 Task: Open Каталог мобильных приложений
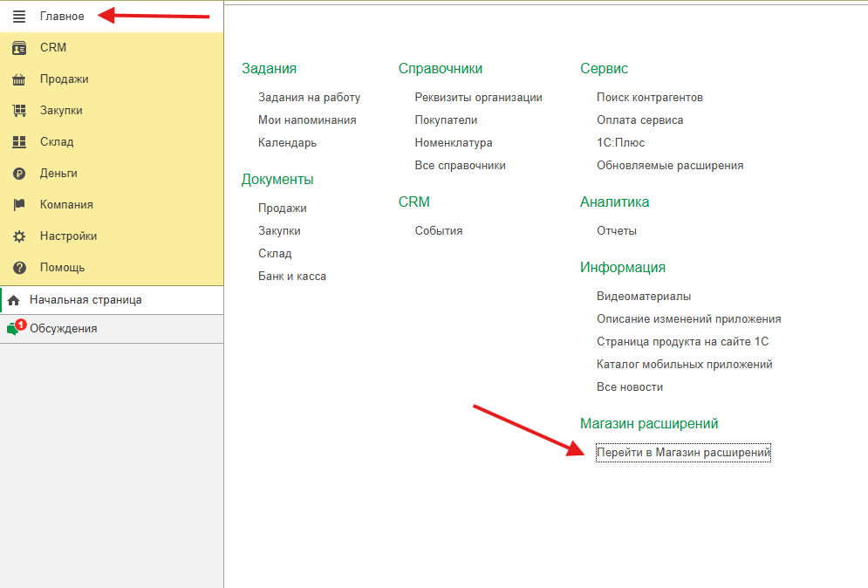pyautogui.click(x=684, y=365)
